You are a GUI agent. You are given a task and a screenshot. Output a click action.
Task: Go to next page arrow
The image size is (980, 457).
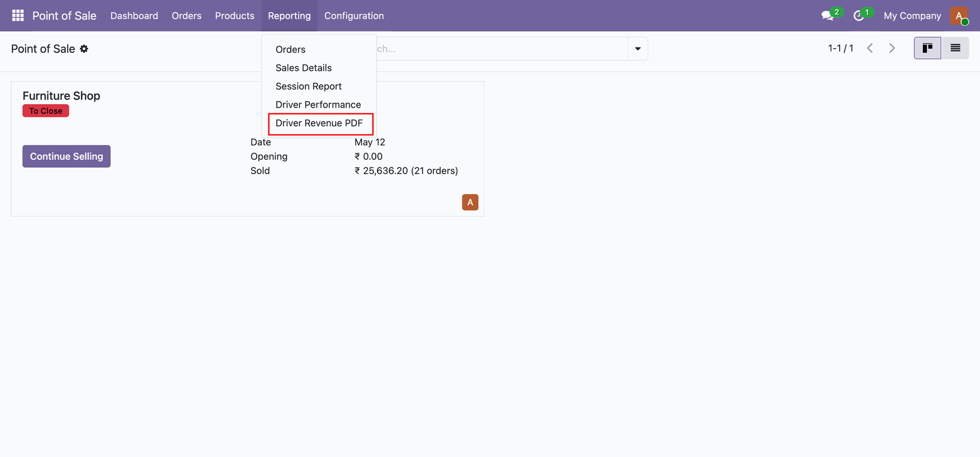(x=892, y=48)
